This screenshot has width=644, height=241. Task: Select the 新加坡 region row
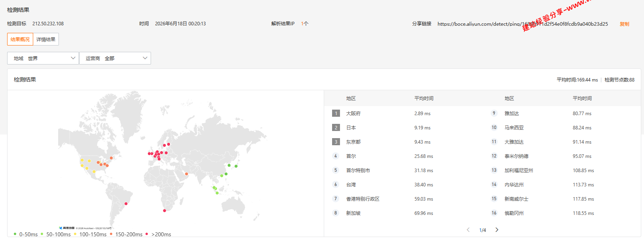click(403, 213)
